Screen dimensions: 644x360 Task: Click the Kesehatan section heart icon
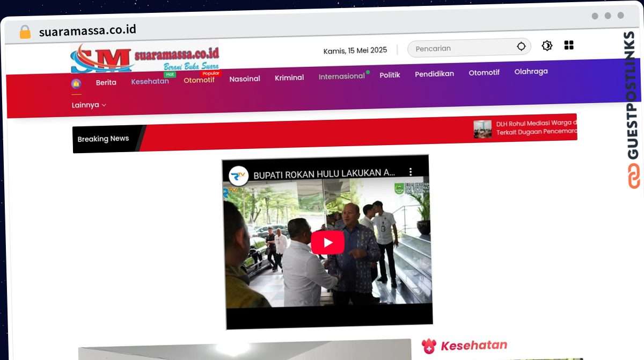[x=429, y=346]
